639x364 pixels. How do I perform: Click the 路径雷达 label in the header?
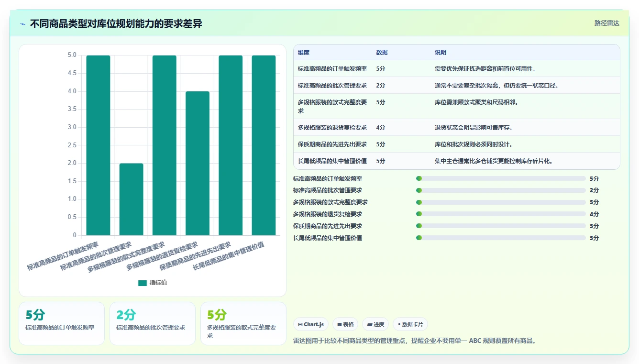point(607,23)
